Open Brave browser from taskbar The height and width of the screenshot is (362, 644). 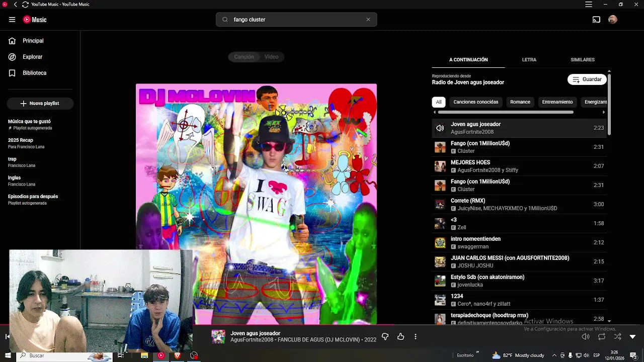[x=177, y=355]
